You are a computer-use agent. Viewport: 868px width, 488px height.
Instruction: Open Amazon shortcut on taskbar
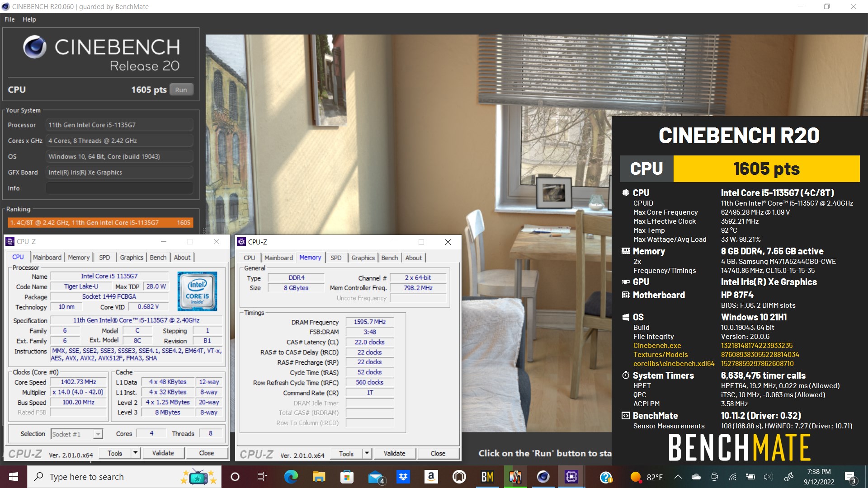coord(431,477)
